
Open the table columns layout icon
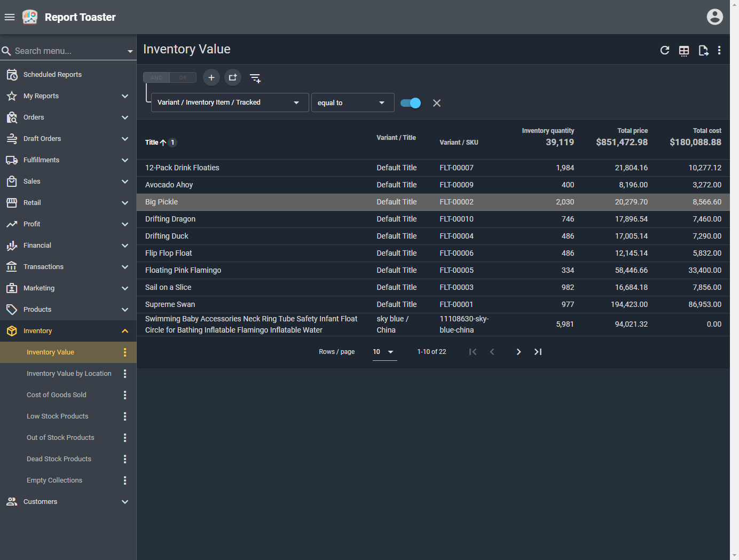(684, 51)
